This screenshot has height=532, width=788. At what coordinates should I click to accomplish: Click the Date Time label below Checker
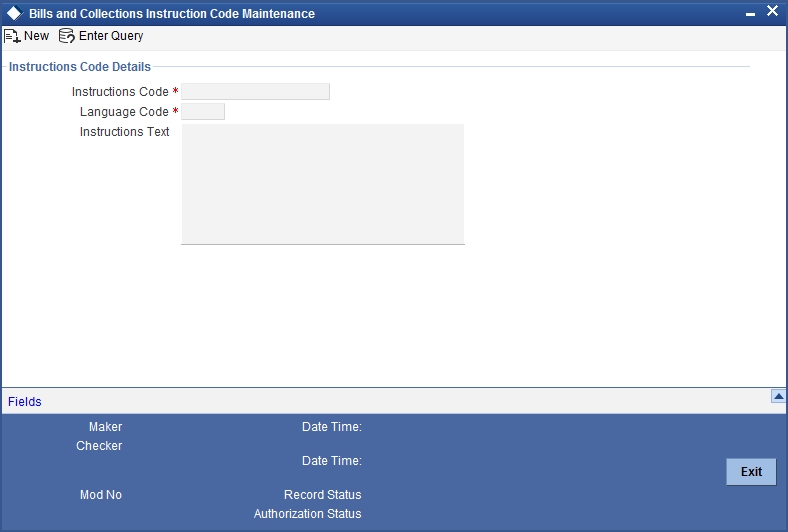pos(332,461)
